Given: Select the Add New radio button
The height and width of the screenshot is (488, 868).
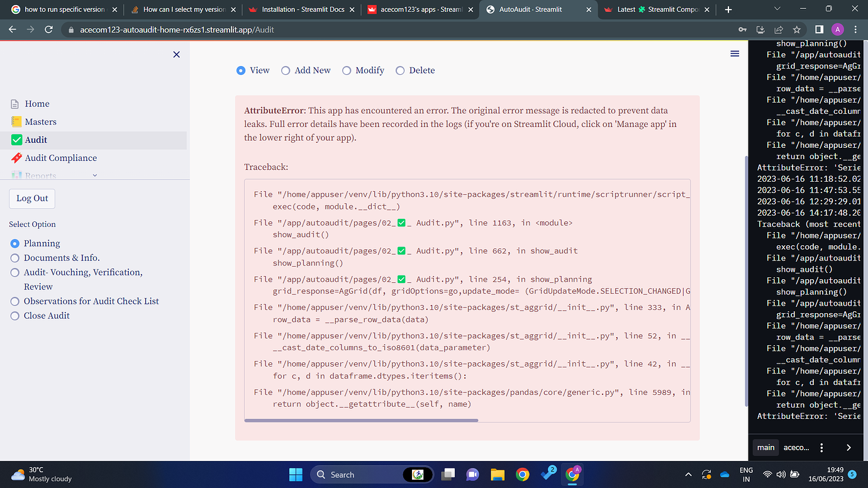Looking at the screenshot, I should 286,70.
